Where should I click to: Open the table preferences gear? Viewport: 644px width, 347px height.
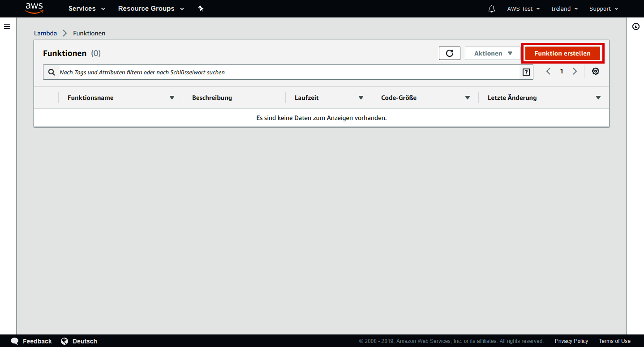pyautogui.click(x=596, y=71)
